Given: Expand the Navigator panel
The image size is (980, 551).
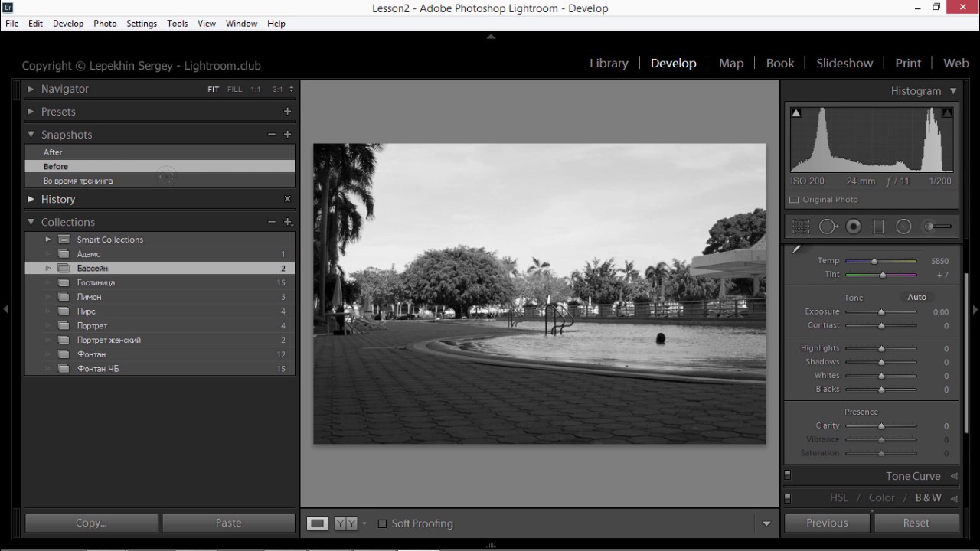Looking at the screenshot, I should coord(31,90).
